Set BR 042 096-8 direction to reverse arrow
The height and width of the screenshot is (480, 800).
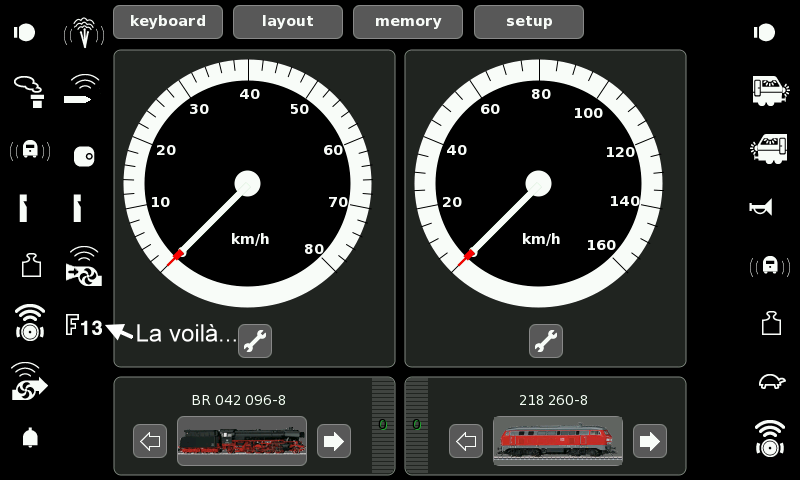[x=150, y=441]
